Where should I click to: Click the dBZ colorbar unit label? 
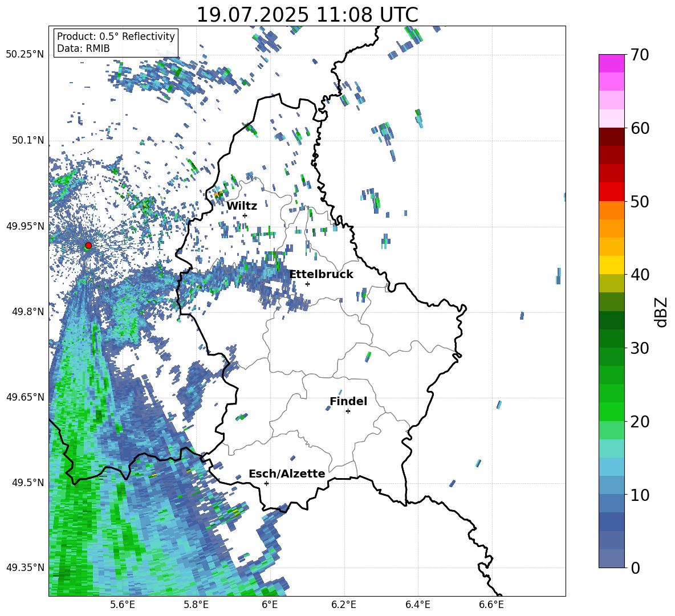point(662,312)
